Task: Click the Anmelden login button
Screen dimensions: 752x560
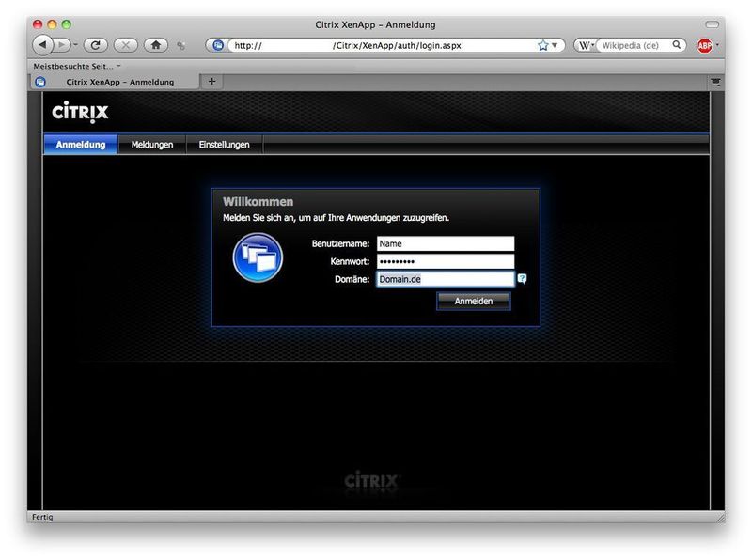Action: [474, 301]
